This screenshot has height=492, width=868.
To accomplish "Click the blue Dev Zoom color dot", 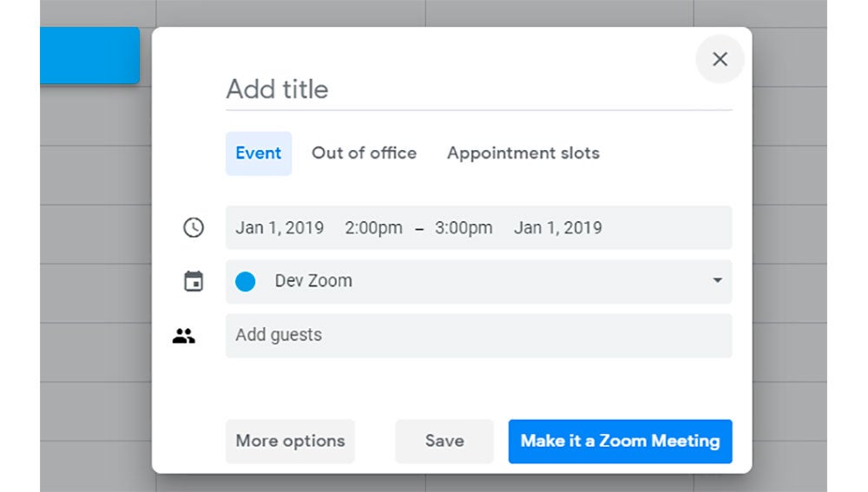I will coord(246,281).
